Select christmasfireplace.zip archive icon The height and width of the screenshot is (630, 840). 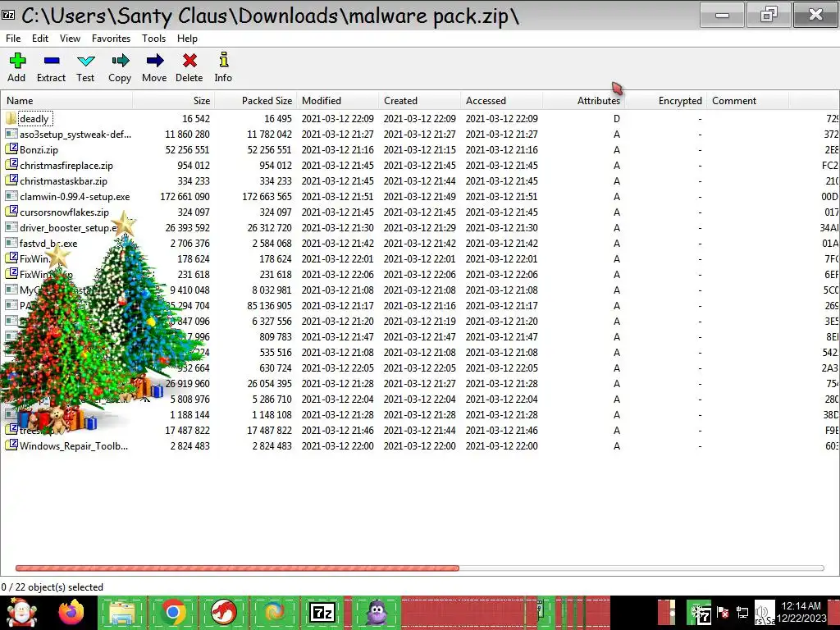click(x=11, y=165)
